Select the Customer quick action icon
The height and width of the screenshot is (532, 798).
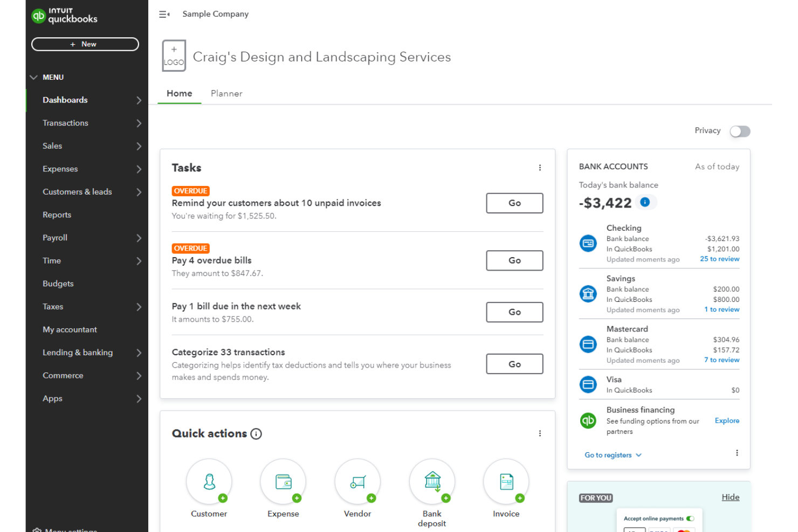[x=209, y=481]
